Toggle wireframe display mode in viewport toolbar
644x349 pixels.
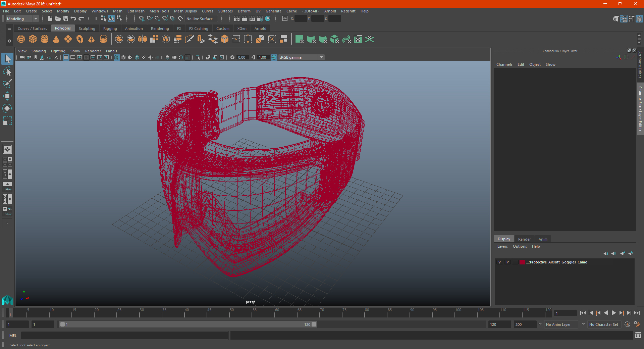117,57
